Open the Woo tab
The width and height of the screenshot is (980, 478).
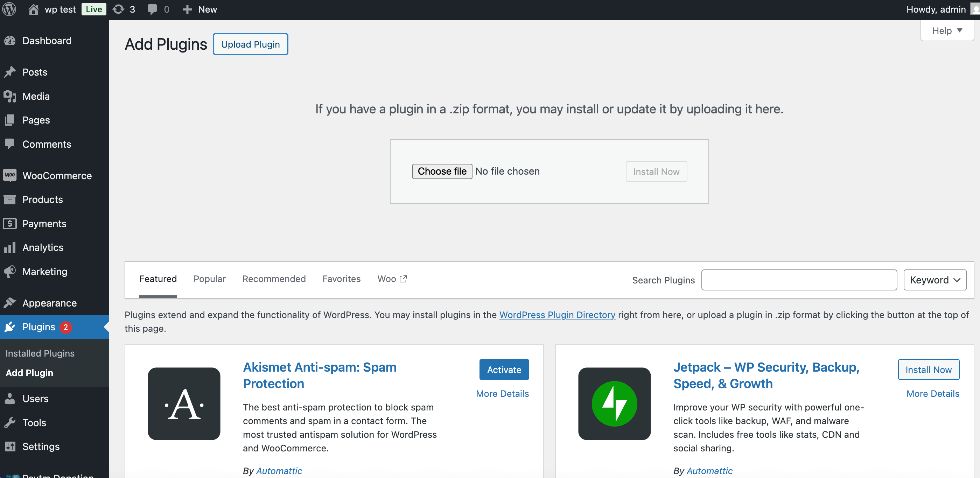[392, 279]
